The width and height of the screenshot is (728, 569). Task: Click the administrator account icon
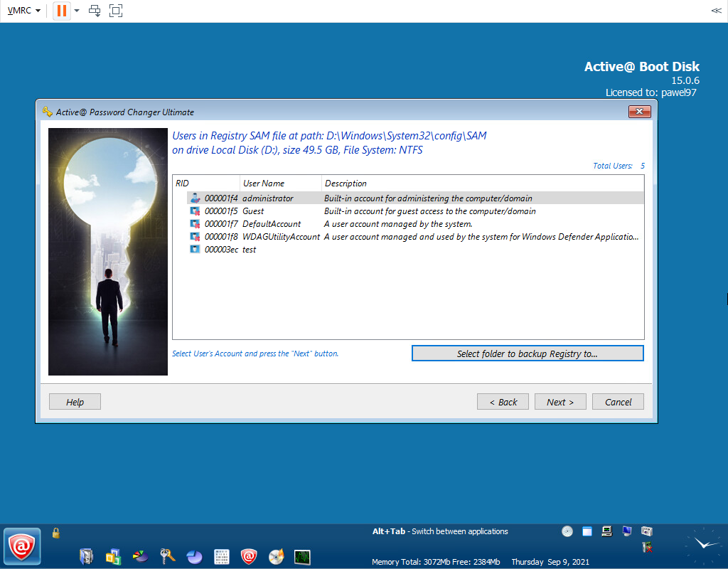(x=195, y=198)
